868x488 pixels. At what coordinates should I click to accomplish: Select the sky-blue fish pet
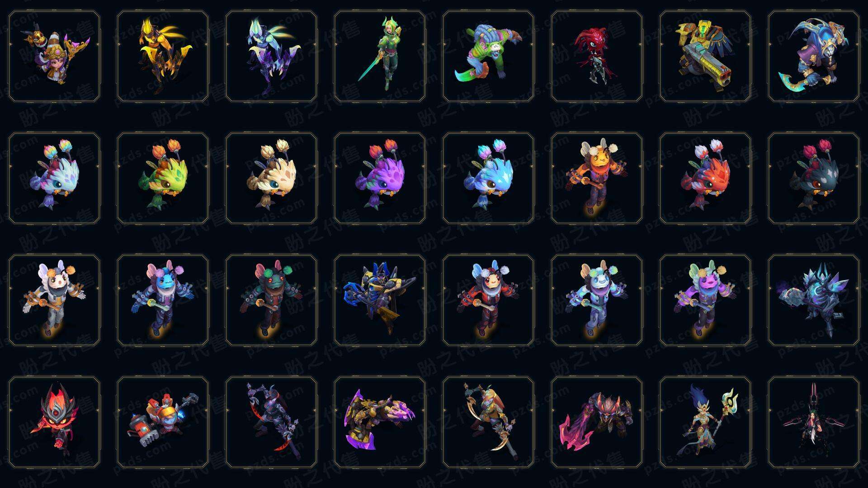(x=488, y=178)
